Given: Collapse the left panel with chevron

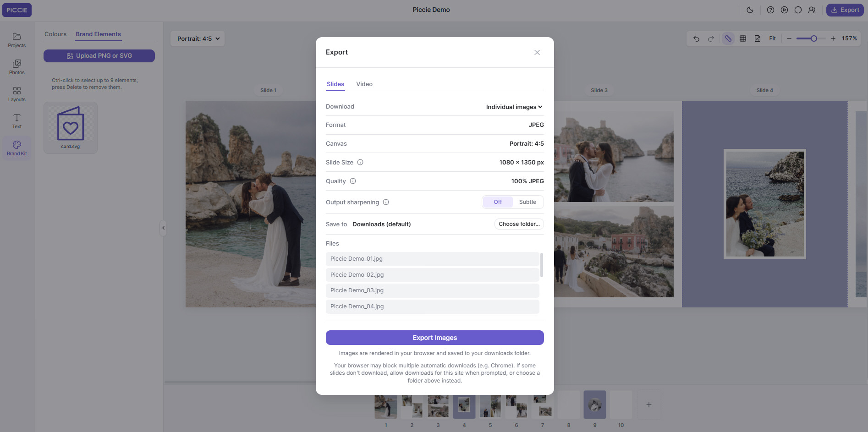Looking at the screenshot, I should pos(163,228).
